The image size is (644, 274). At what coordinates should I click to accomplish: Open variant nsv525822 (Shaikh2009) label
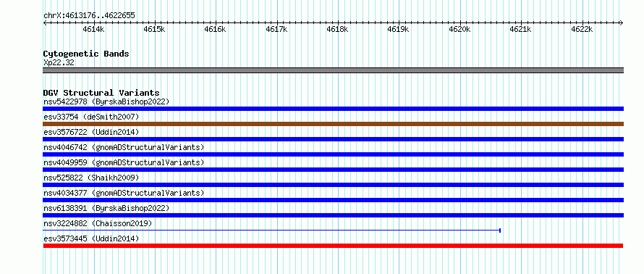(91, 178)
